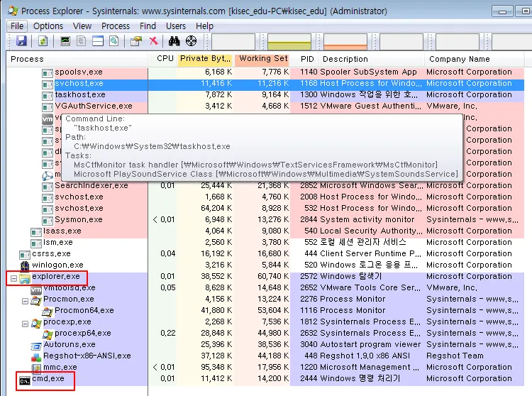
Task: Open the Users menu
Action: coord(175,26)
